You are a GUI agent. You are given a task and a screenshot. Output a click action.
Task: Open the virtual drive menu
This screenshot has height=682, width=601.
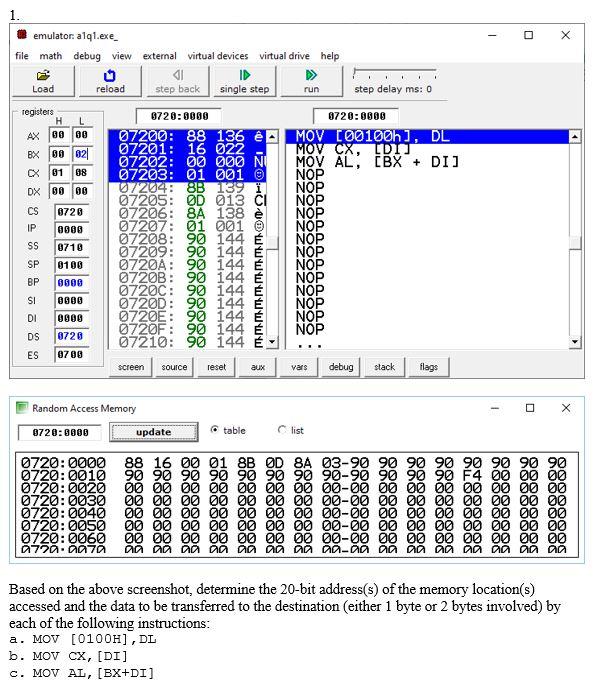point(284,56)
